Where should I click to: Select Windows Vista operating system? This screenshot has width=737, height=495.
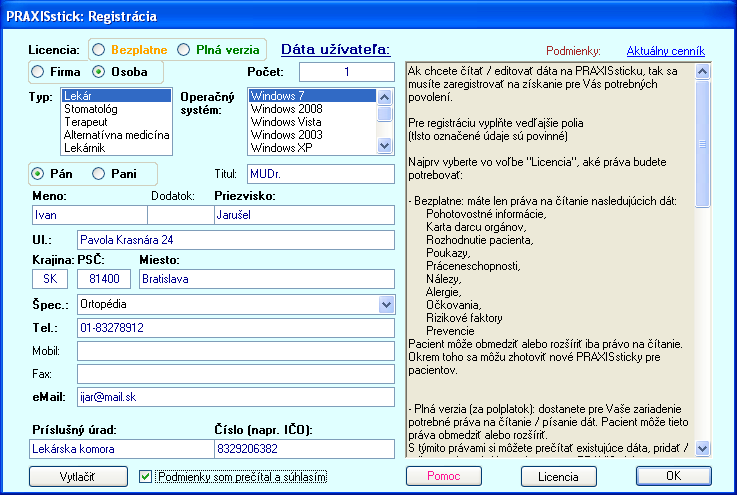(x=313, y=122)
